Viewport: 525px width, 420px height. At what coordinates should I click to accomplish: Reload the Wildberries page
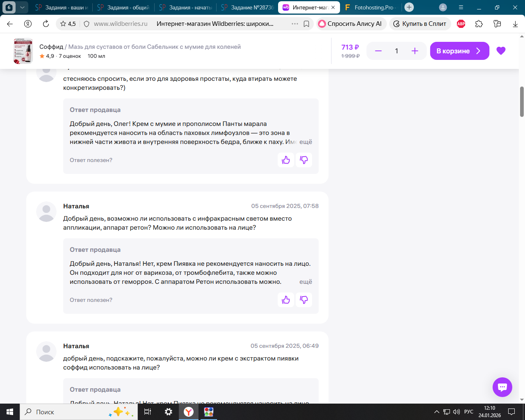46,24
